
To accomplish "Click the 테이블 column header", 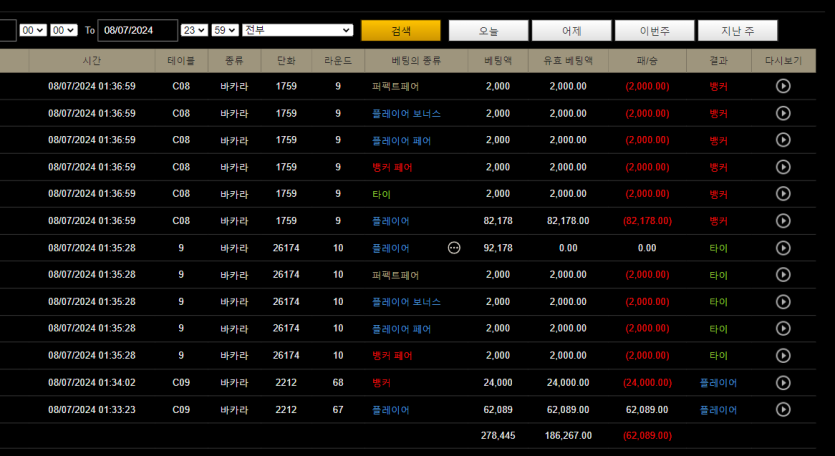I will point(181,61).
